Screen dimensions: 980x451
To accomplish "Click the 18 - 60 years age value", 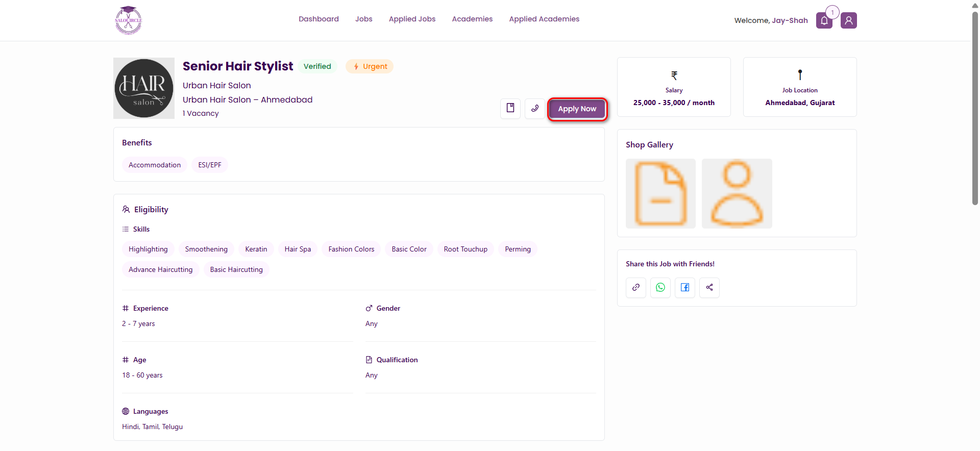I will 142,375.
